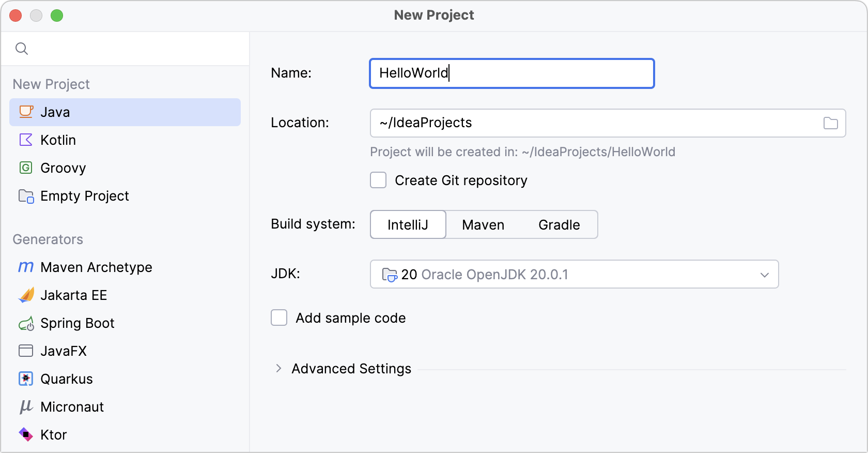Select the Java cup icon
This screenshot has width=868, height=453.
[x=26, y=112]
